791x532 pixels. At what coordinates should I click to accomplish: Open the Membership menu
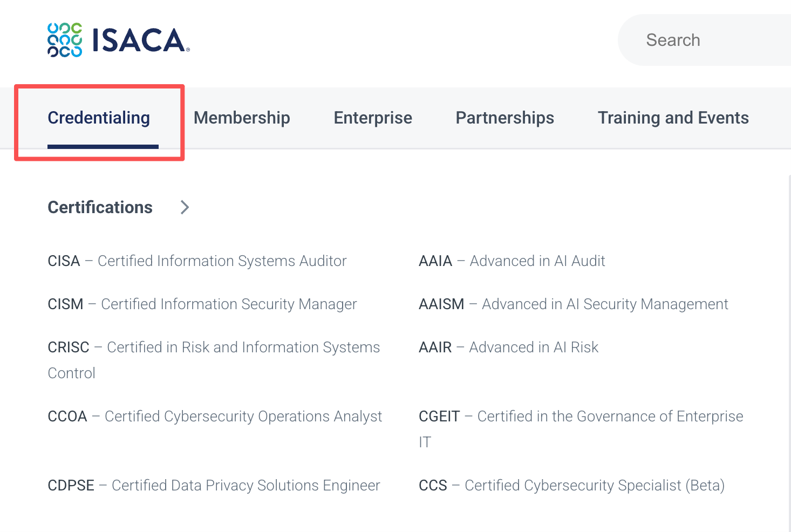click(x=242, y=118)
